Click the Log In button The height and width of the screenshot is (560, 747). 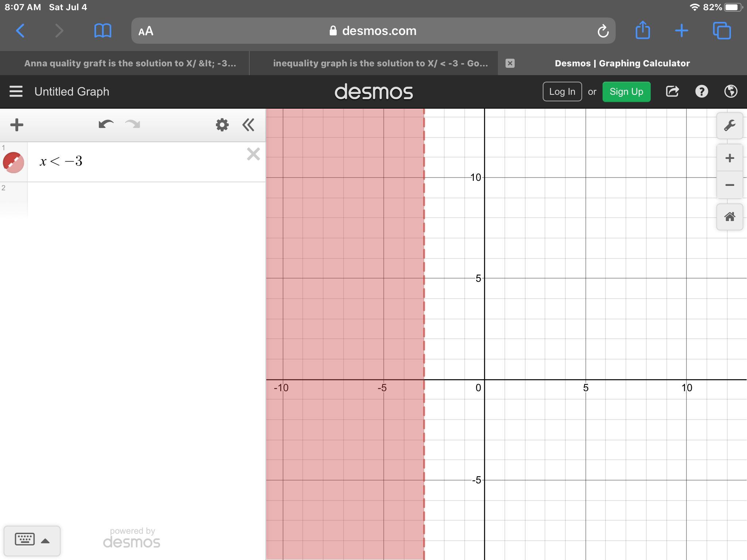(562, 92)
